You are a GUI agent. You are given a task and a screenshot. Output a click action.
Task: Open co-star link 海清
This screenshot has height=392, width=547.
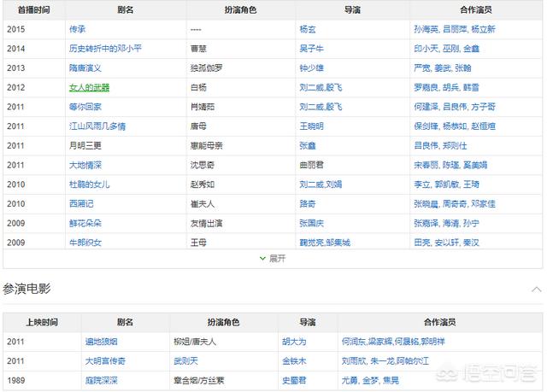click(x=450, y=224)
